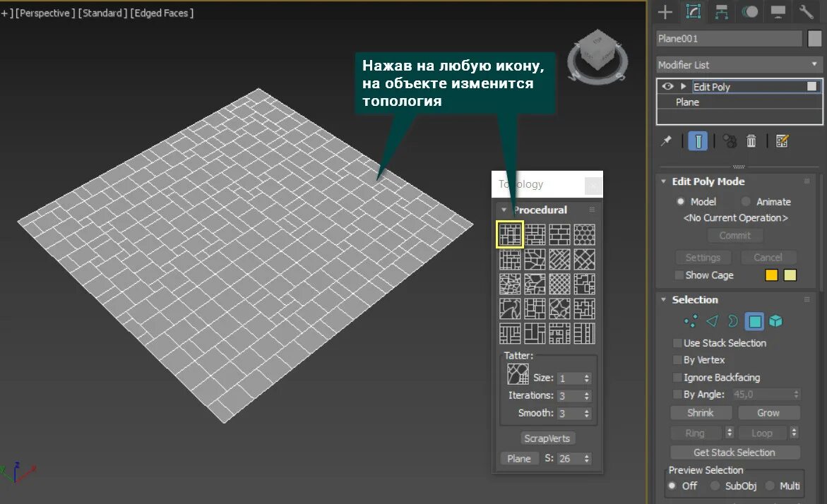The image size is (827, 504).
Task: Open the Plane001 object color swatch
Action: pyautogui.click(x=814, y=39)
